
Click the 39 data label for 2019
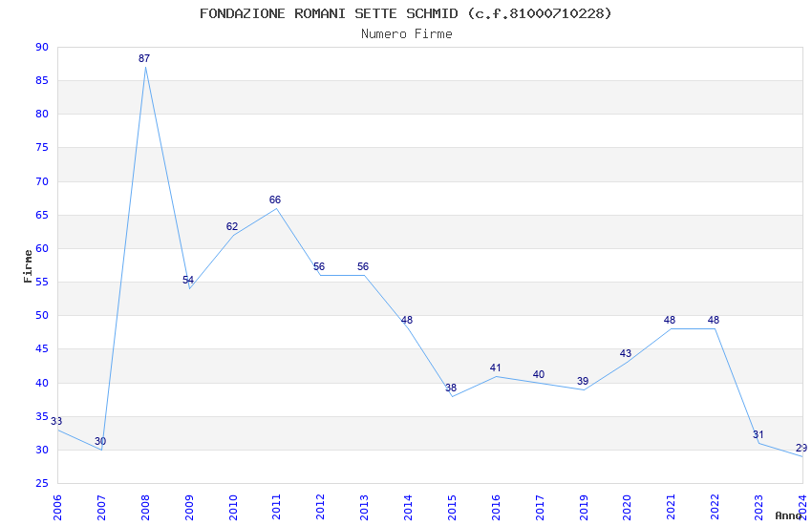pos(583,381)
